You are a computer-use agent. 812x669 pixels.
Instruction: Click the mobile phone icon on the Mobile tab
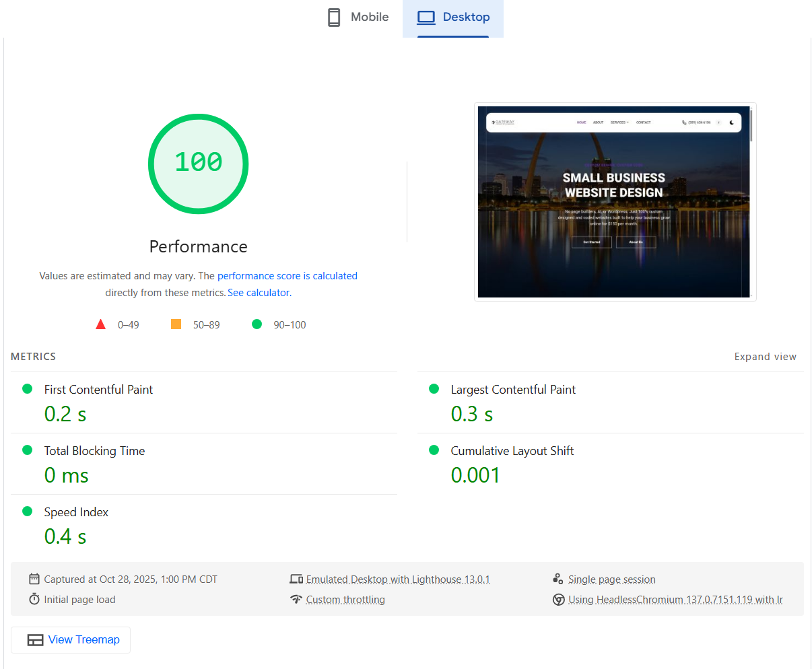[333, 17]
